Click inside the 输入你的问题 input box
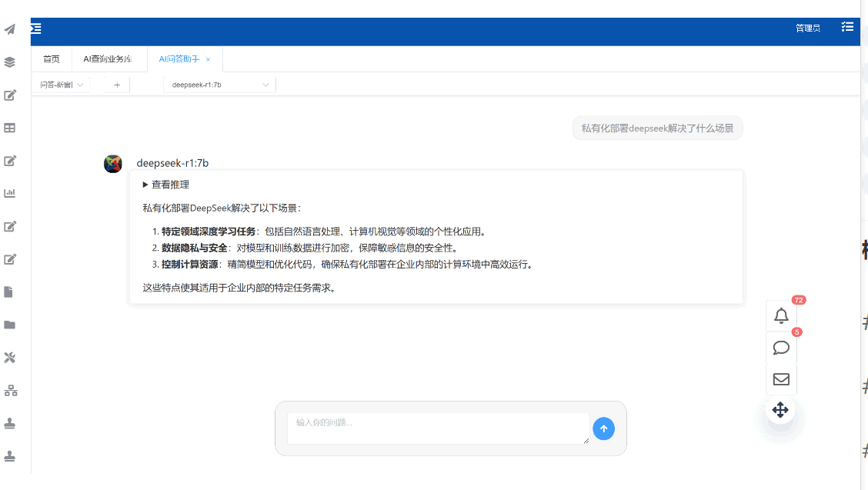Image resolution: width=868 pixels, height=490 pixels. pos(437,428)
